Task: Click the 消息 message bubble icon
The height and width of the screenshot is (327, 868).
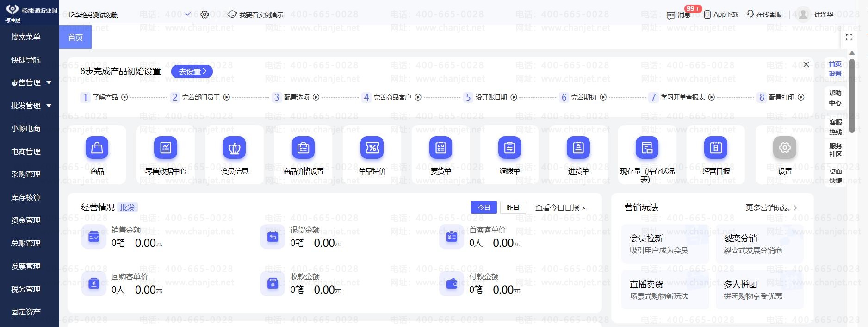Action: [671, 15]
